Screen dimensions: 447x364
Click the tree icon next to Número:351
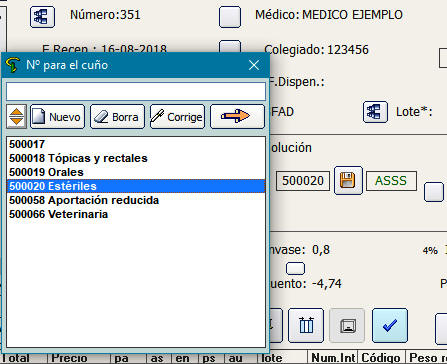[42, 16]
